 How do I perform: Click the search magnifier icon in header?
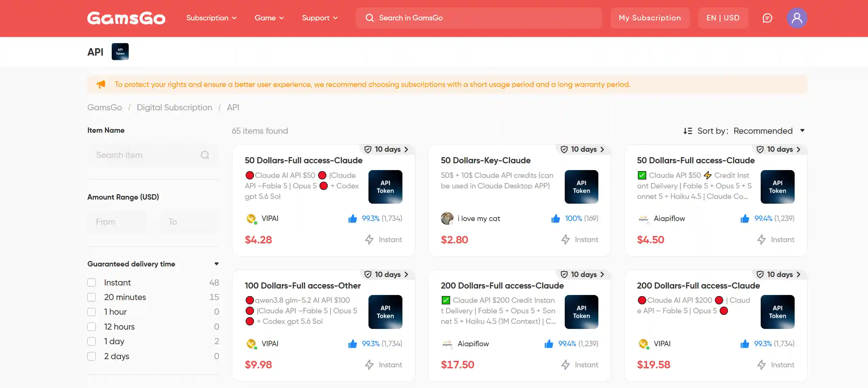[x=369, y=18]
